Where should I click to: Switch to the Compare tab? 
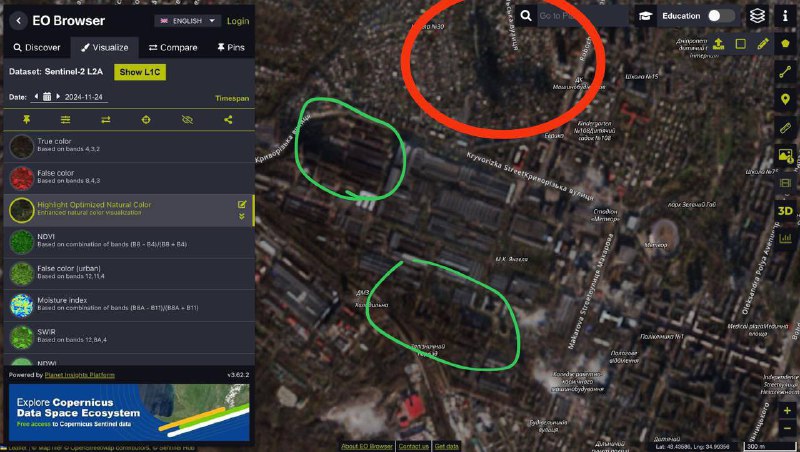[x=173, y=47]
